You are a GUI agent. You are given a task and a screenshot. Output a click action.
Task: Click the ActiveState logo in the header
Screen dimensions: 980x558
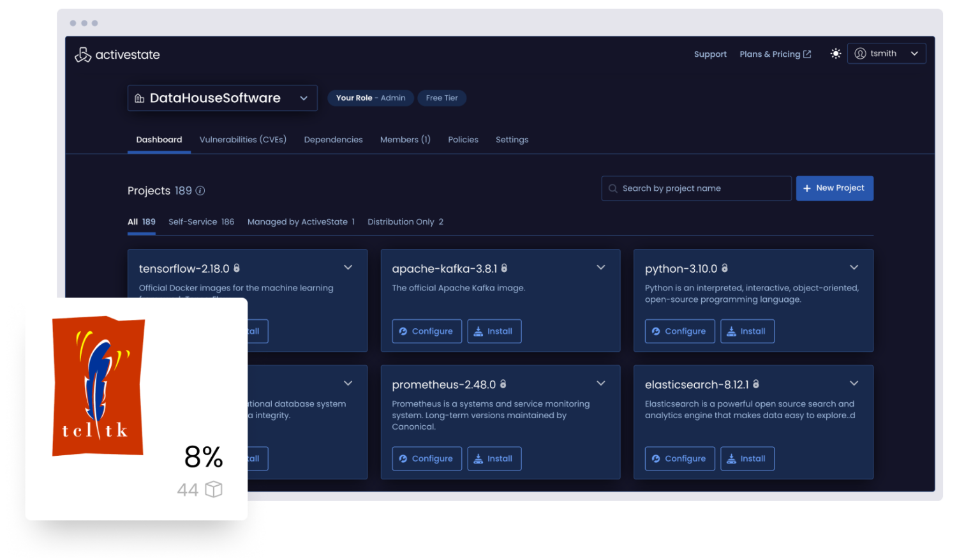click(117, 54)
